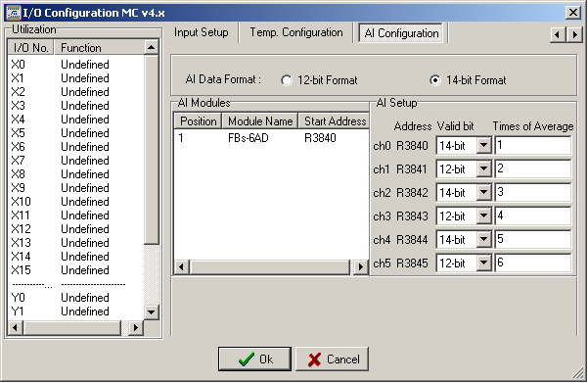Click the ch5 Times of Average field
The image size is (588, 383).
(x=533, y=263)
